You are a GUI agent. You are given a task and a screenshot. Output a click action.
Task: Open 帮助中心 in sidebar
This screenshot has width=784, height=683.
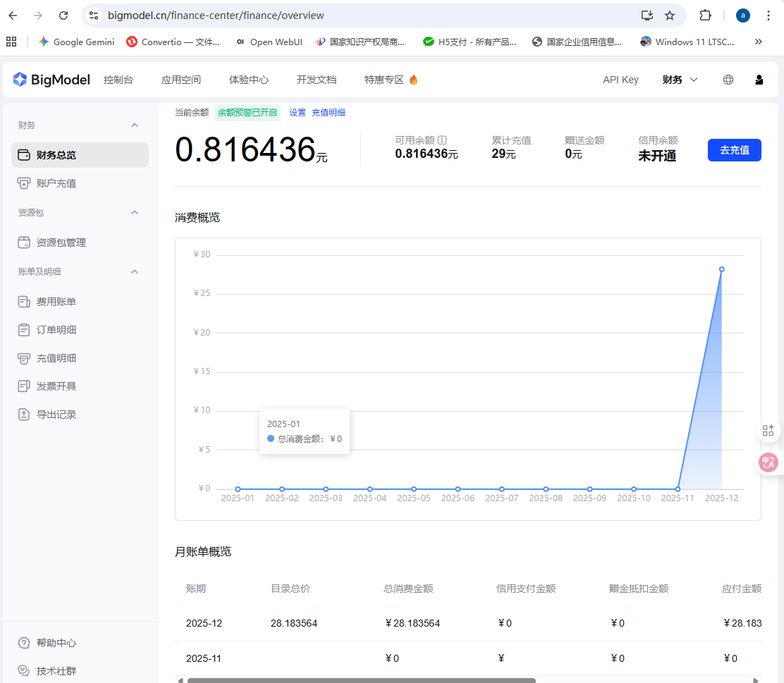click(x=47, y=643)
